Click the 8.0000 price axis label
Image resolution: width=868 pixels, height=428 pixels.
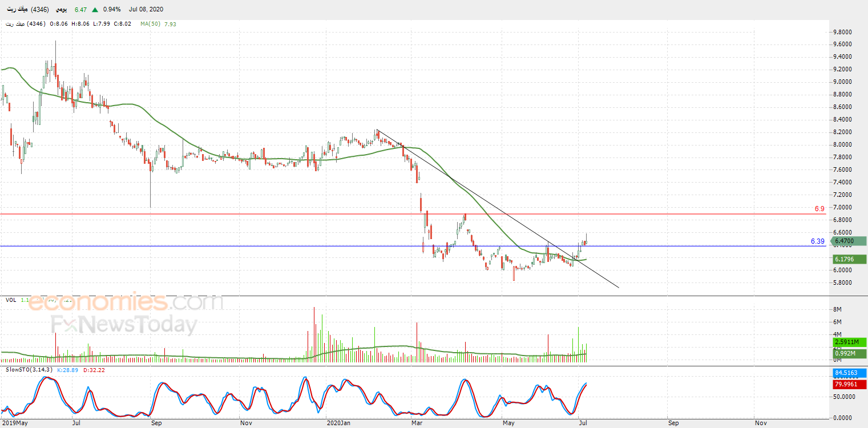843,144
